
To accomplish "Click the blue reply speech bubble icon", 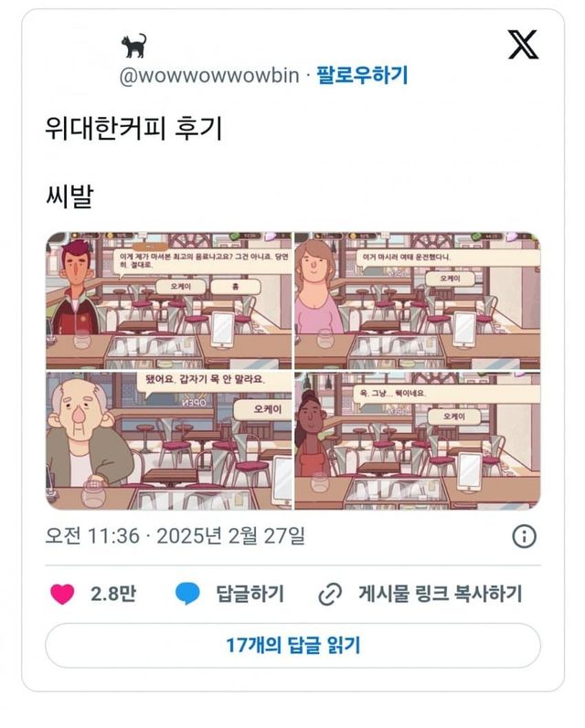I will pyautogui.click(x=187, y=594).
